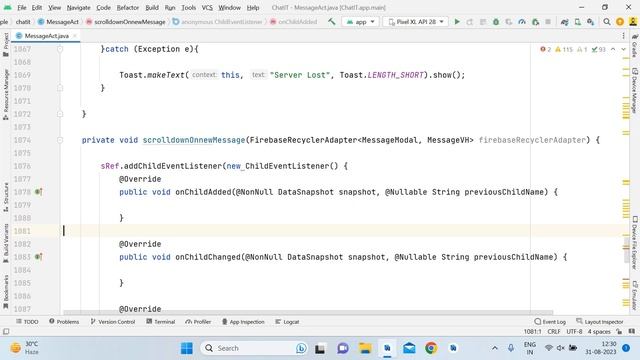Screen dimensions: 640x360
Task: Toggle the Resource Manager panel
Action: pos(6,95)
